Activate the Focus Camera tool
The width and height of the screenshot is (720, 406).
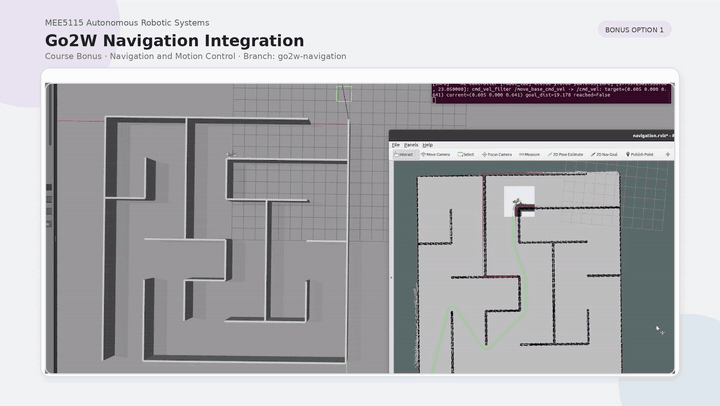pos(496,155)
